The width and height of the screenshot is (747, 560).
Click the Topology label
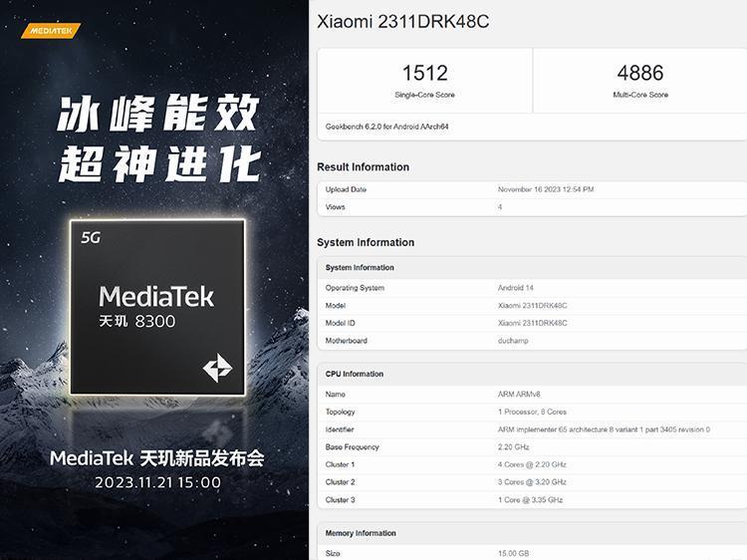coord(341,412)
